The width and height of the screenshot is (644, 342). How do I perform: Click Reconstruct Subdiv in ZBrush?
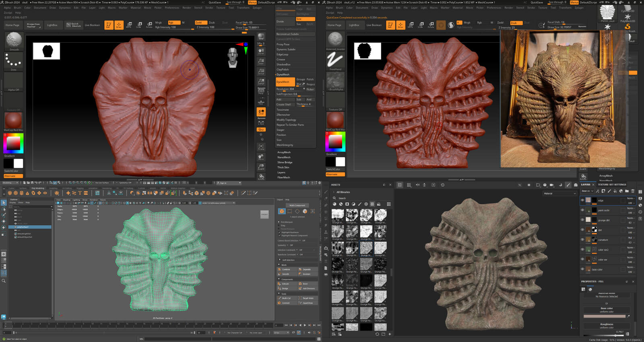[295, 34]
